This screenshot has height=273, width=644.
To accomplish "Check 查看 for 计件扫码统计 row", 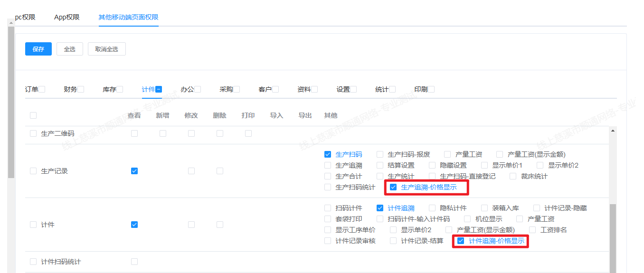I will tap(134, 262).
